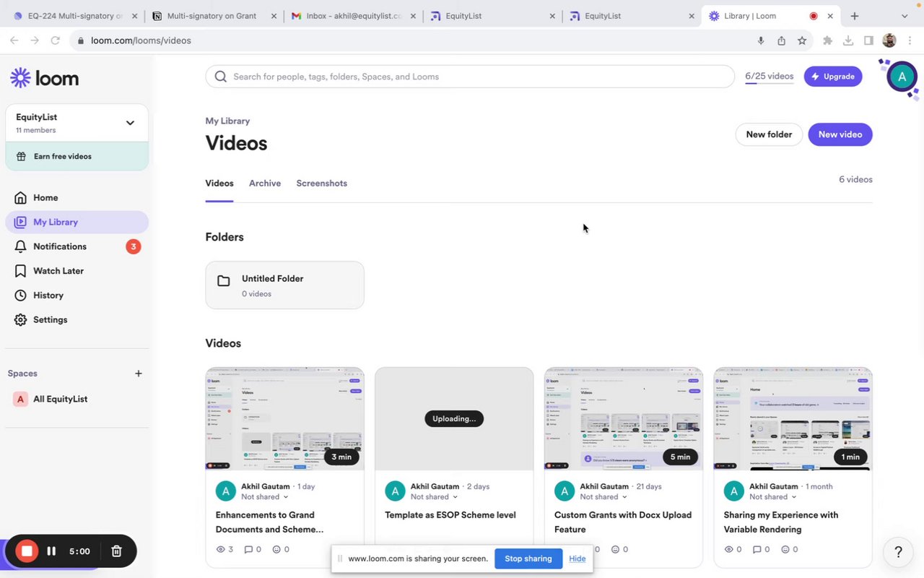Switch to Multi-signatory on Grant tab
Image resolution: width=924 pixels, height=578 pixels.
coord(212,16)
